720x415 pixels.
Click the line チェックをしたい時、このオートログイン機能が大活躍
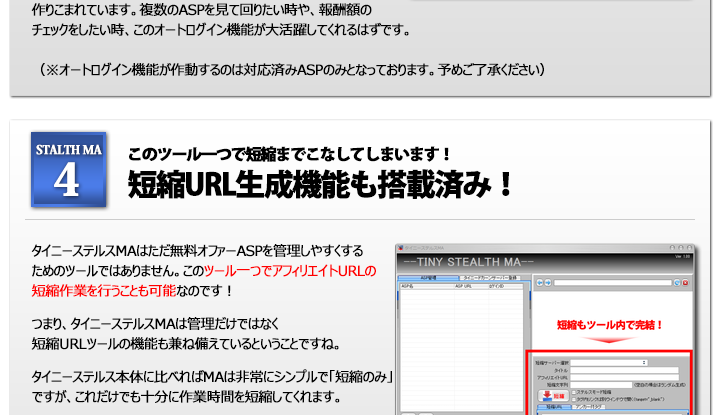220,30
